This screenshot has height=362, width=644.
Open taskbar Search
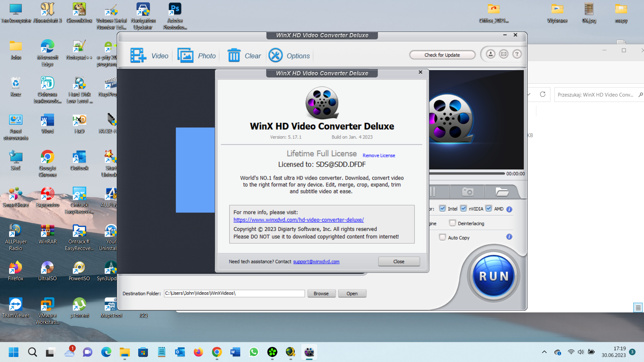pos(32,352)
